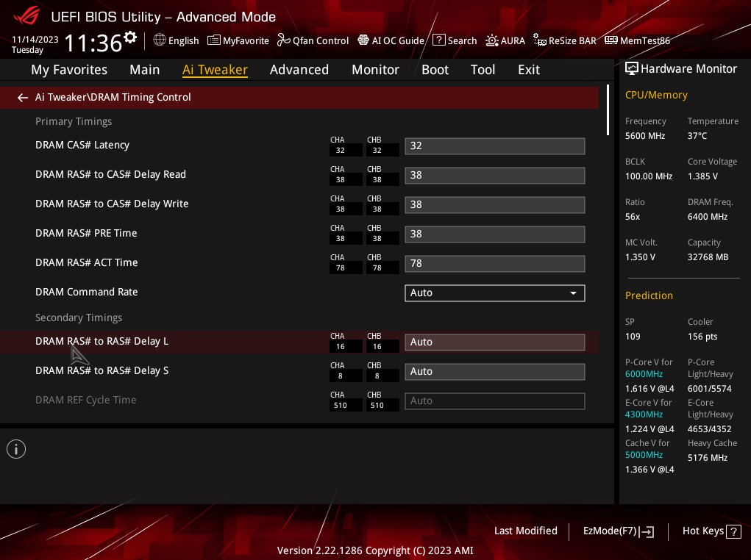Click the DRAM RAS# ACT Time field
The image size is (751, 560).
[x=495, y=264]
